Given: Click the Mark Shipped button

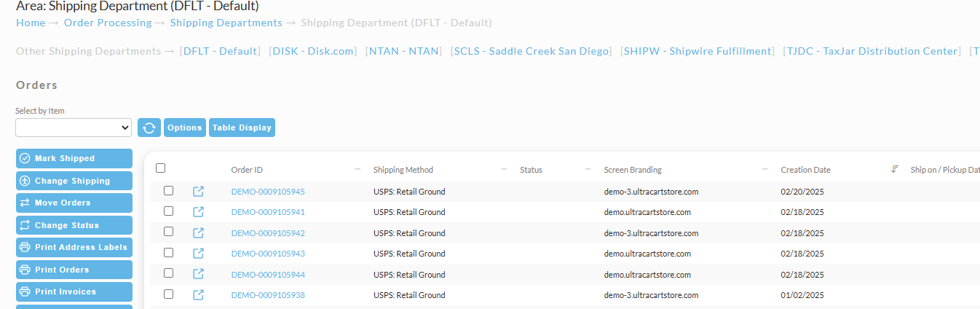Looking at the screenshot, I should point(74,158).
